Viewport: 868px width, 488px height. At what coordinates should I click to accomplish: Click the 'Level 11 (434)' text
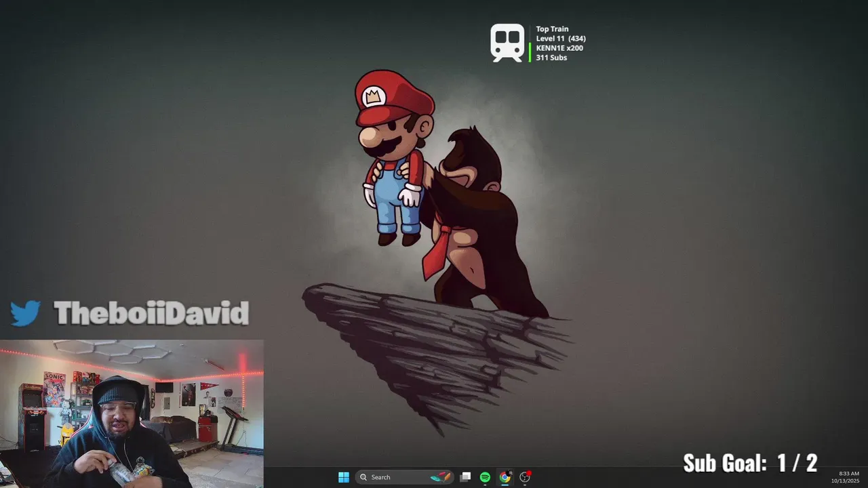(x=561, y=39)
